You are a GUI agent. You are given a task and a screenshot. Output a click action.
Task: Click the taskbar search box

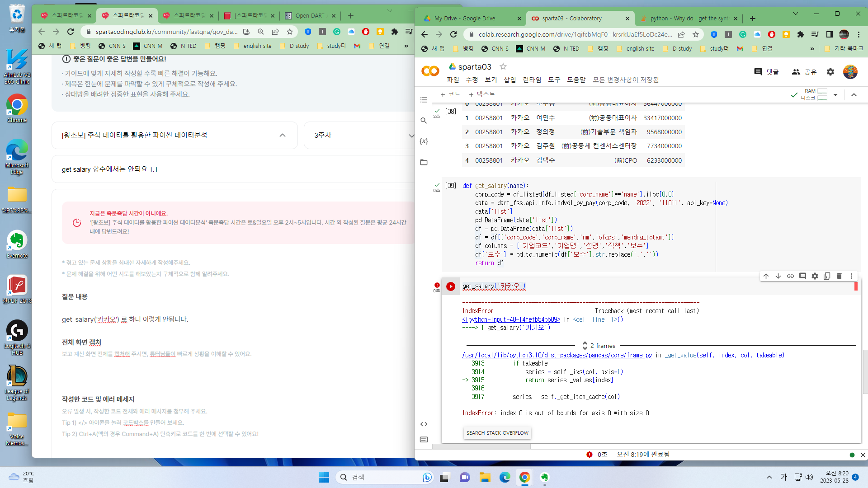(384, 477)
